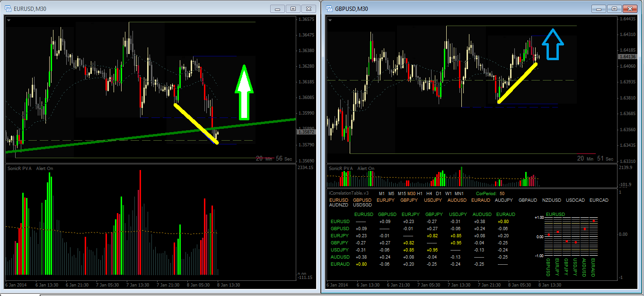Click the vertical GBPJPY label under the correlation graph
Image resolution: width=644 pixels, height=296 pixels.
[566, 268]
